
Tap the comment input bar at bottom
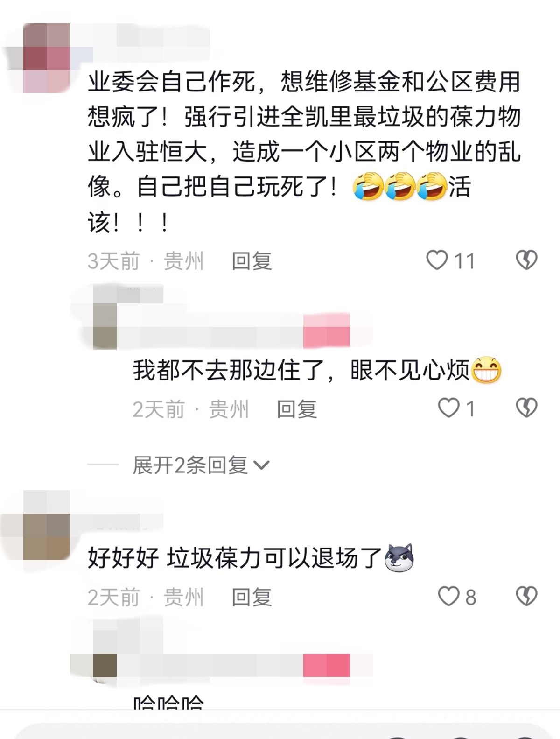[x=280, y=731]
